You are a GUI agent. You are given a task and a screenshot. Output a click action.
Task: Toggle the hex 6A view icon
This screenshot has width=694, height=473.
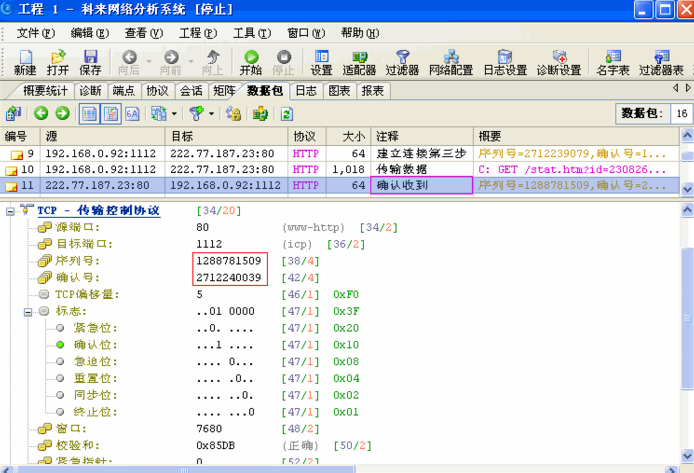point(132,114)
